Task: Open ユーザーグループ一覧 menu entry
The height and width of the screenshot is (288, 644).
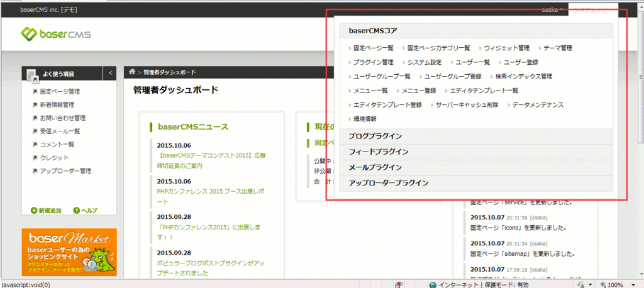Action: pyautogui.click(x=382, y=77)
